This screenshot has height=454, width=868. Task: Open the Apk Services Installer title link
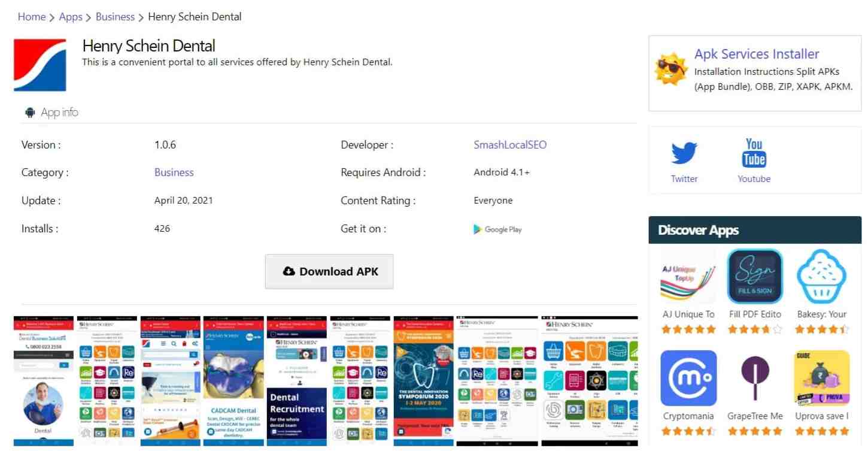click(x=756, y=54)
